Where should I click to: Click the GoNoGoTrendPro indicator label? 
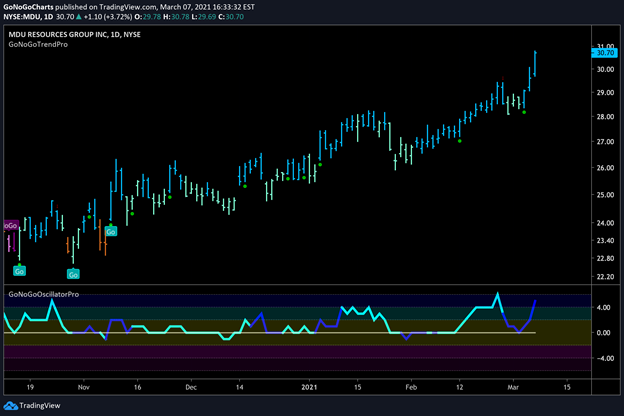(38, 45)
